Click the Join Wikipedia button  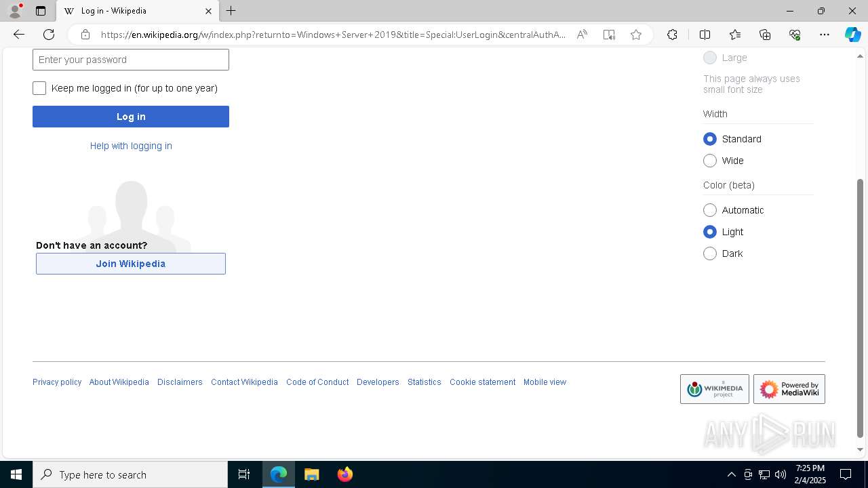coord(131,264)
